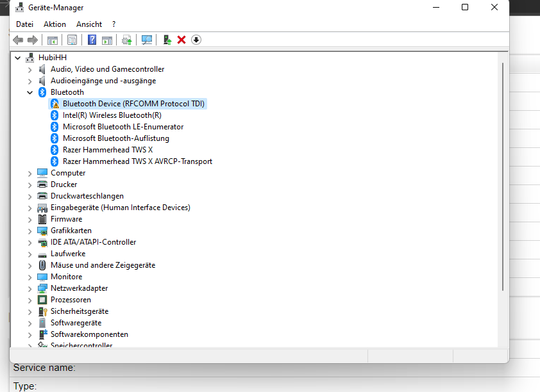The image size is (540, 392).
Task: Click the Bluetooth warning icon for RFCOMM device
Action: (x=55, y=104)
